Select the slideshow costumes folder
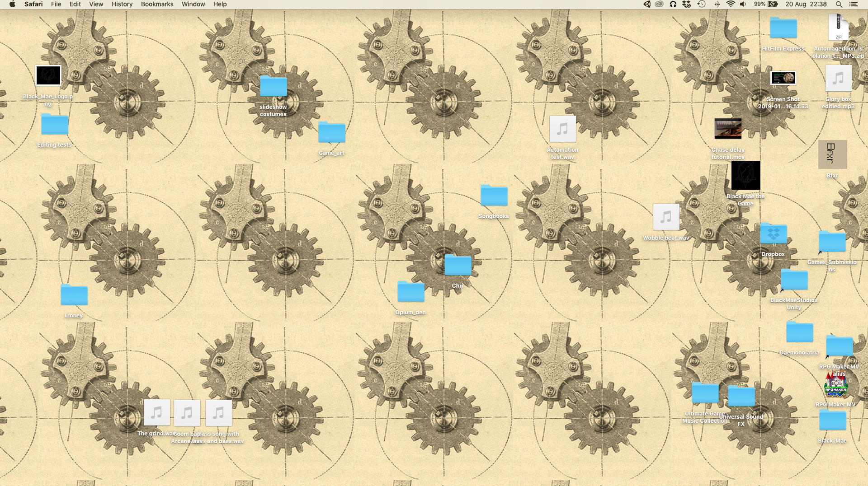The height and width of the screenshot is (486, 868). 274,86
